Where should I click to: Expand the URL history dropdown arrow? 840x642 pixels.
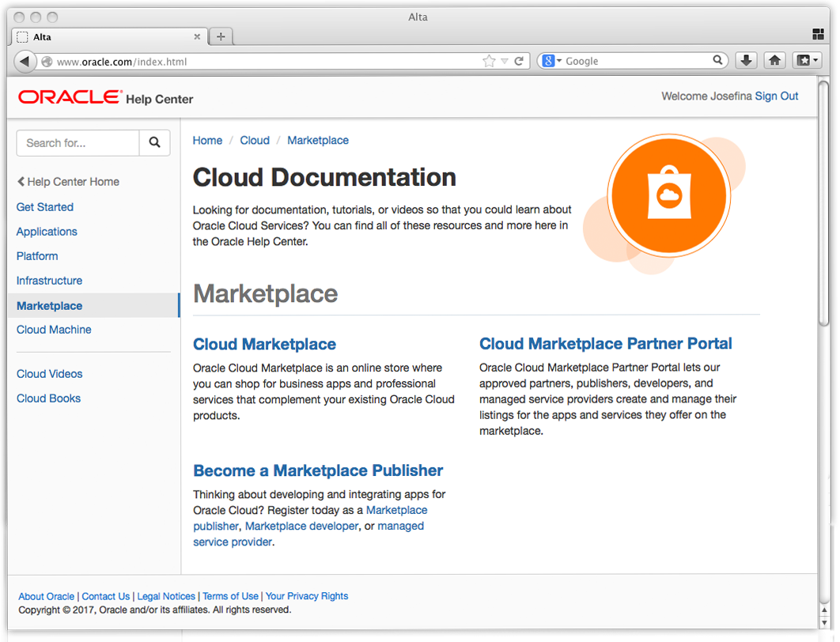pyautogui.click(x=504, y=62)
